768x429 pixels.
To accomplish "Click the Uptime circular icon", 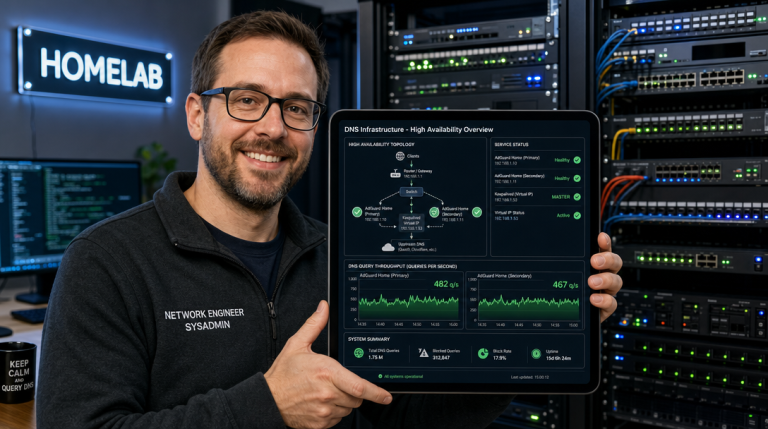I will click(536, 353).
